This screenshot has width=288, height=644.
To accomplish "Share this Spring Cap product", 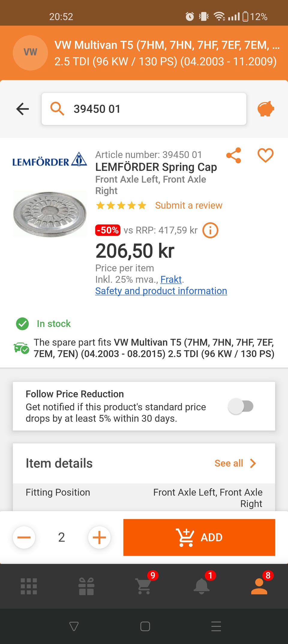I will 234,155.
